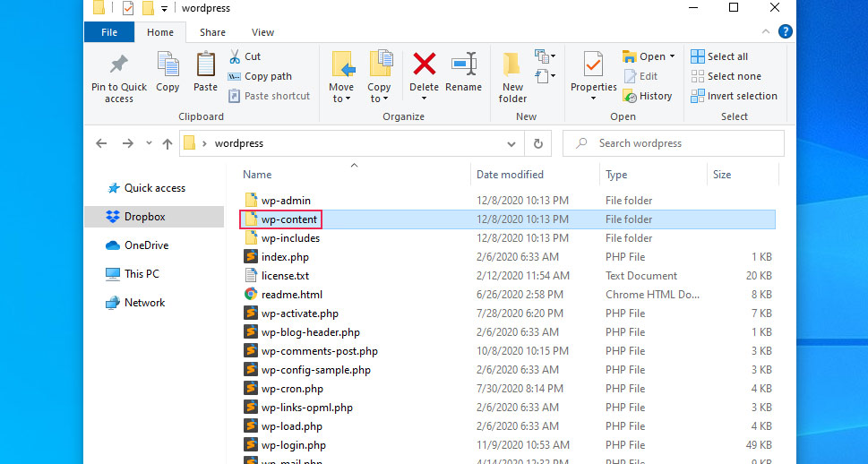
Task: Expand the Properties dropdown arrow
Action: pyautogui.click(x=593, y=99)
